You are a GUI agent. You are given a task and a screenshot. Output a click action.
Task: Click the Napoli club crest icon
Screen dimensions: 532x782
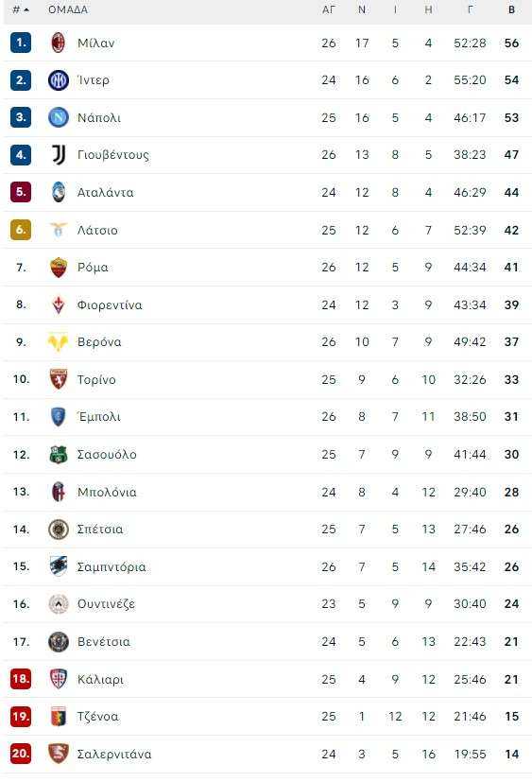pyautogui.click(x=59, y=117)
